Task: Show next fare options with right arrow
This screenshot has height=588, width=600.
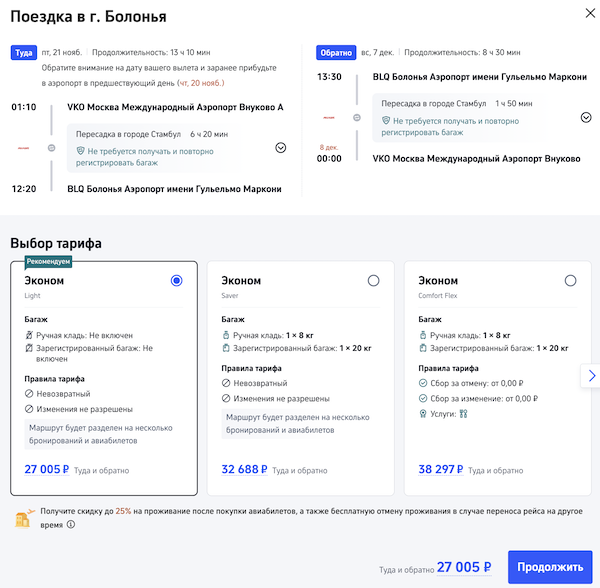Action: (x=591, y=376)
